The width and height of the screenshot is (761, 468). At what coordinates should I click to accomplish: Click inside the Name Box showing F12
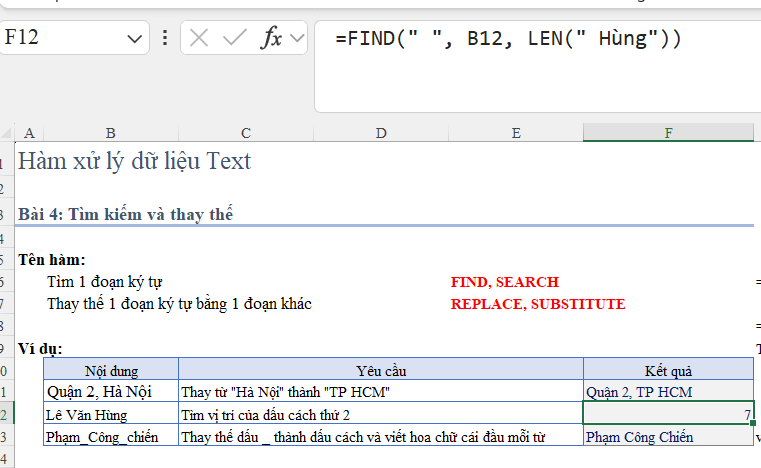pyautogui.click(x=60, y=39)
